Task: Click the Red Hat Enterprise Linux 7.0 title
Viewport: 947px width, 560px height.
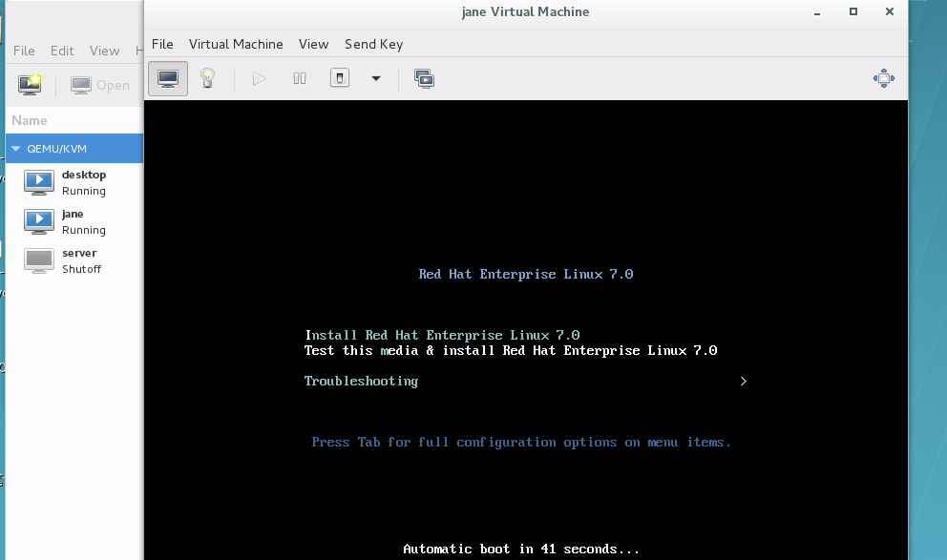Action: 525,274
